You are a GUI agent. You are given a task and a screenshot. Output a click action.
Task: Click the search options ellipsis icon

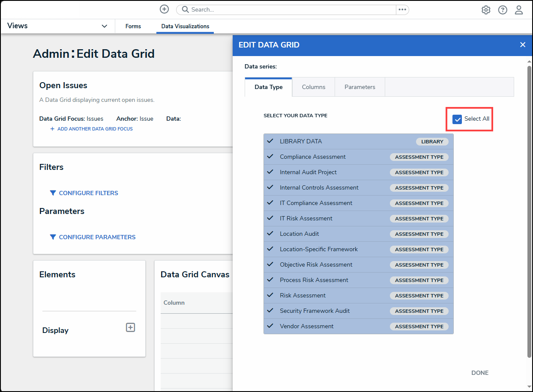[x=402, y=9]
